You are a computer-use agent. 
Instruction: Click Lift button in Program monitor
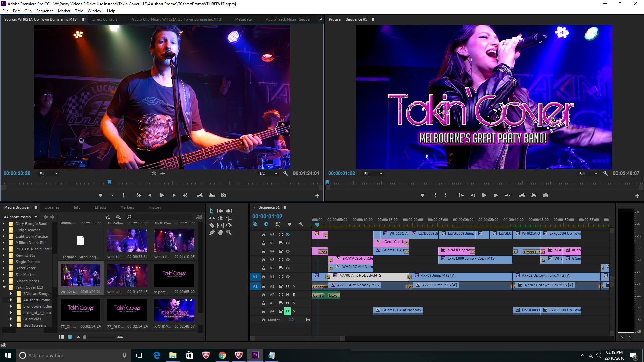click(522, 195)
